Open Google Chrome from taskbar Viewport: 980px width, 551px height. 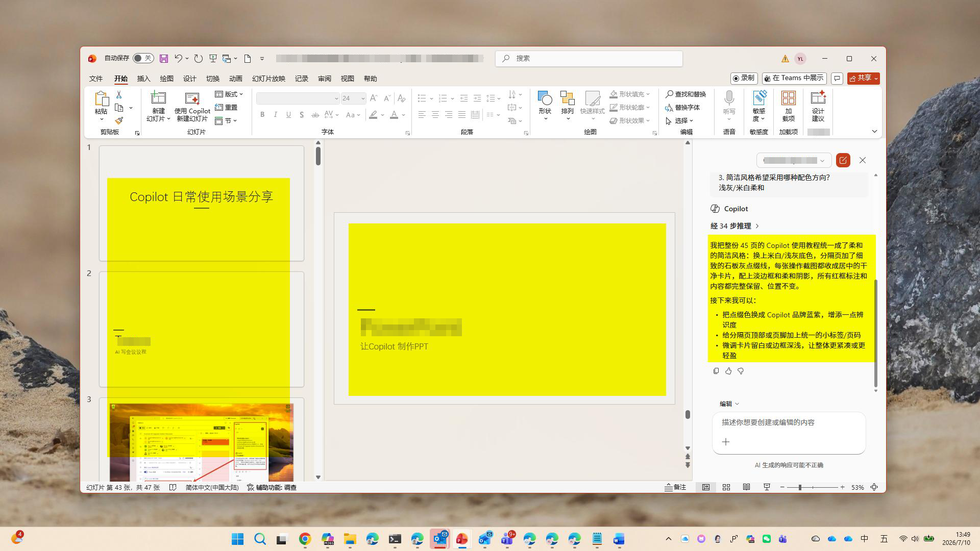tap(305, 539)
